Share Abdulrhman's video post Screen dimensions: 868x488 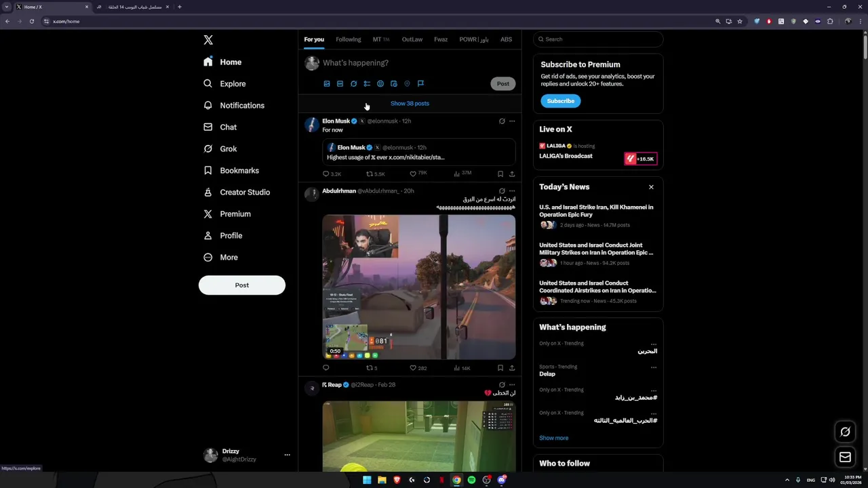tap(512, 368)
